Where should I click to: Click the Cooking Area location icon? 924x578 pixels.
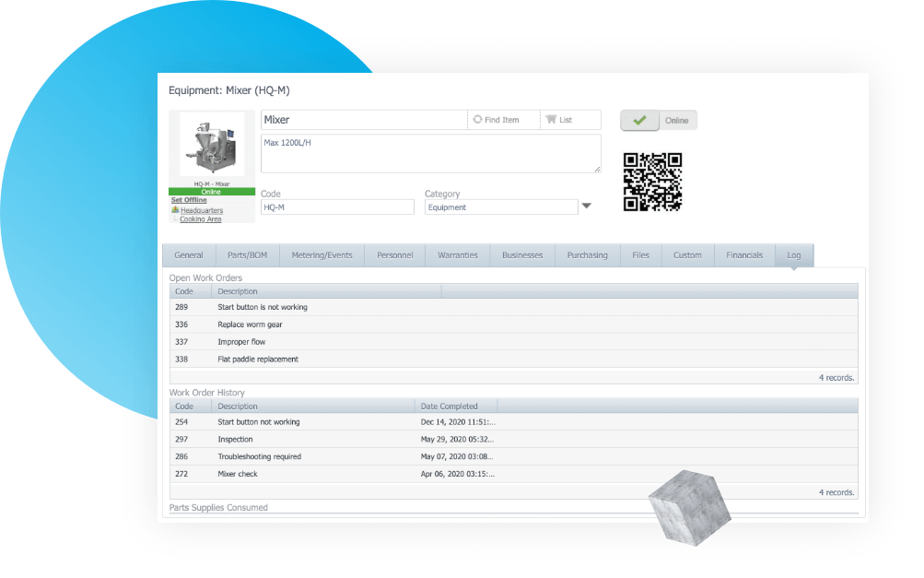coord(177,218)
